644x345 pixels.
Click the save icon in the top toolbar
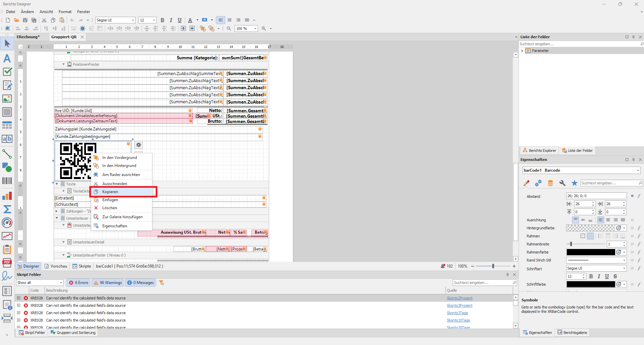(x=25, y=20)
